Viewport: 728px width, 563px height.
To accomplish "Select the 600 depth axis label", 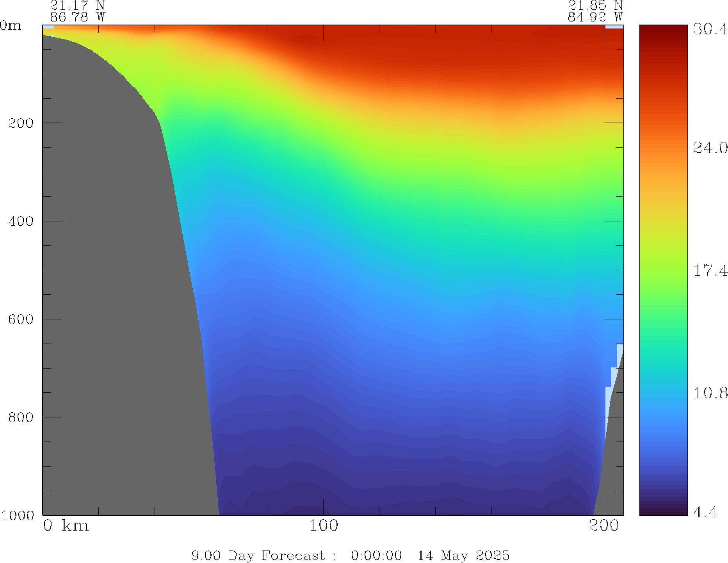I will [21, 319].
